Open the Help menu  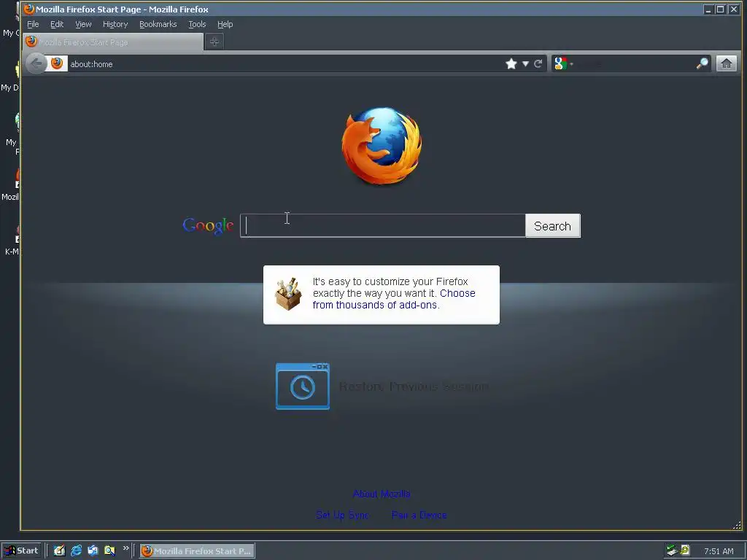pos(225,24)
